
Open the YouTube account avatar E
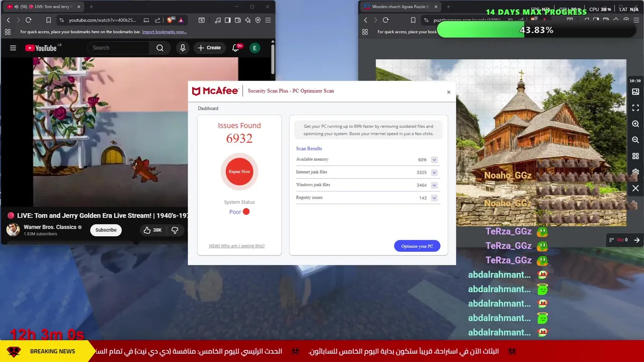tap(255, 48)
